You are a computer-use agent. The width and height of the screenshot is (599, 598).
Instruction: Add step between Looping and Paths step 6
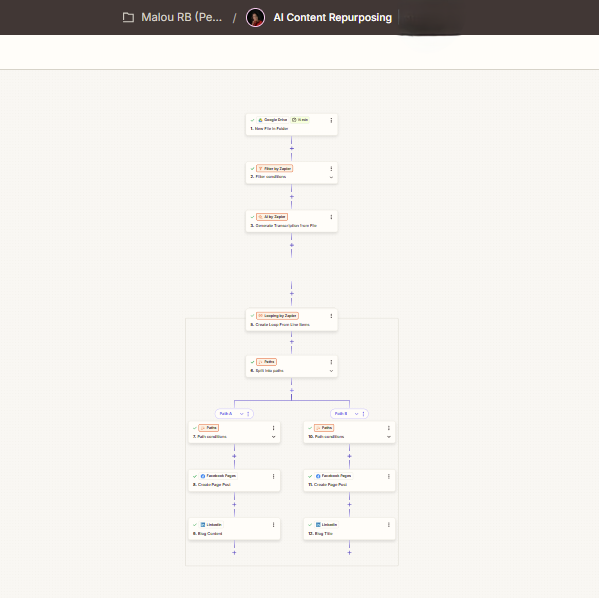pyautogui.click(x=291, y=342)
